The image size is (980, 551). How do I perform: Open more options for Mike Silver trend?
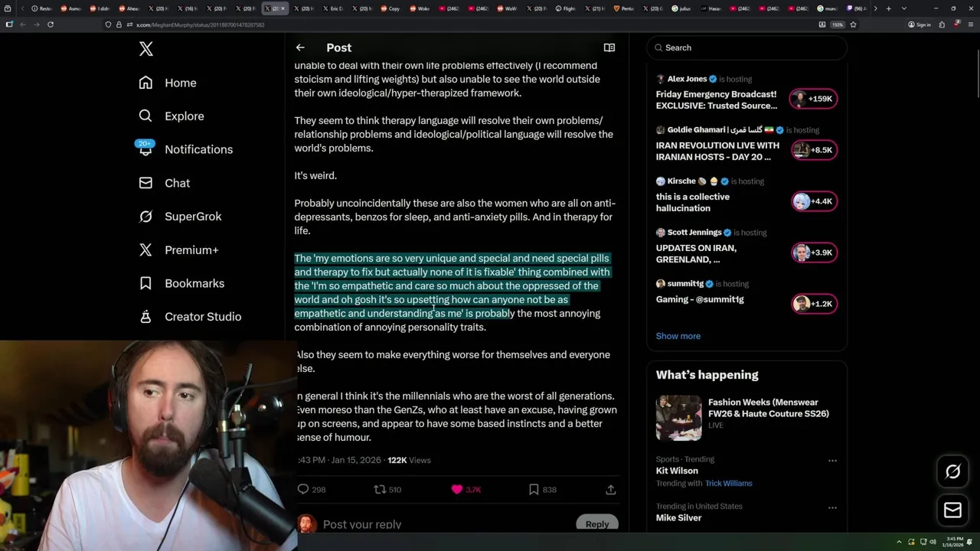point(832,507)
